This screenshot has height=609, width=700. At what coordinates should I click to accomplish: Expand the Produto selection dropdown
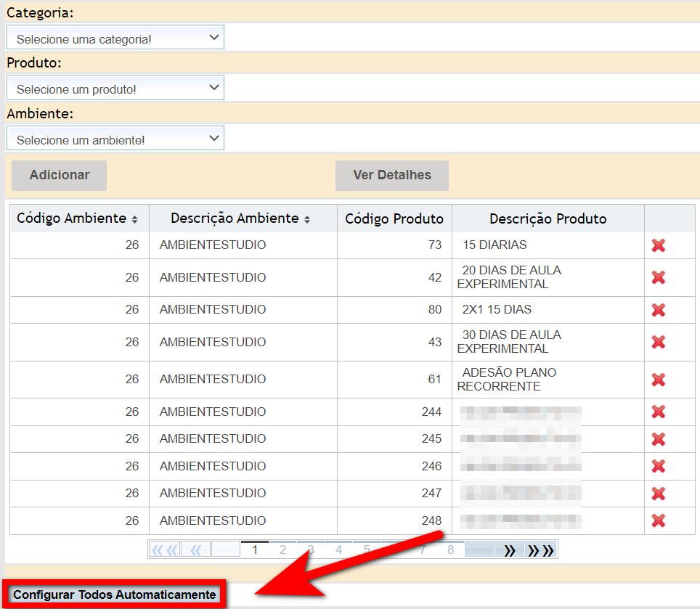[x=115, y=89]
